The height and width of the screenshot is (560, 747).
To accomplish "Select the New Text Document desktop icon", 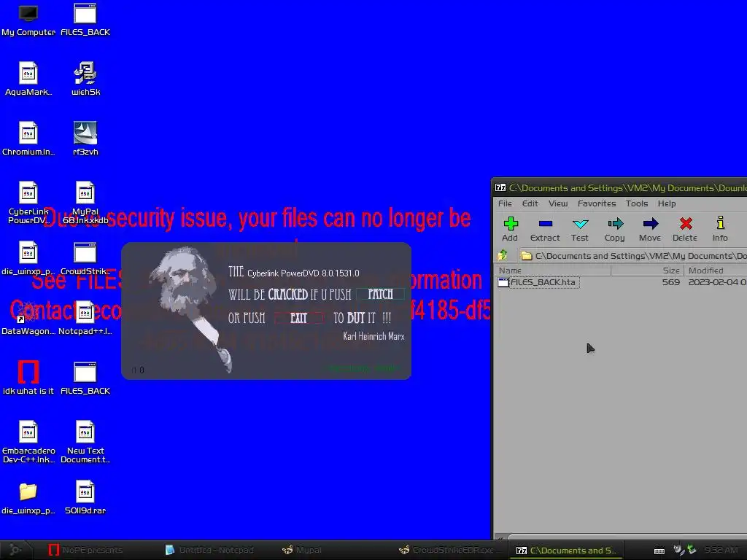I will point(85,442).
